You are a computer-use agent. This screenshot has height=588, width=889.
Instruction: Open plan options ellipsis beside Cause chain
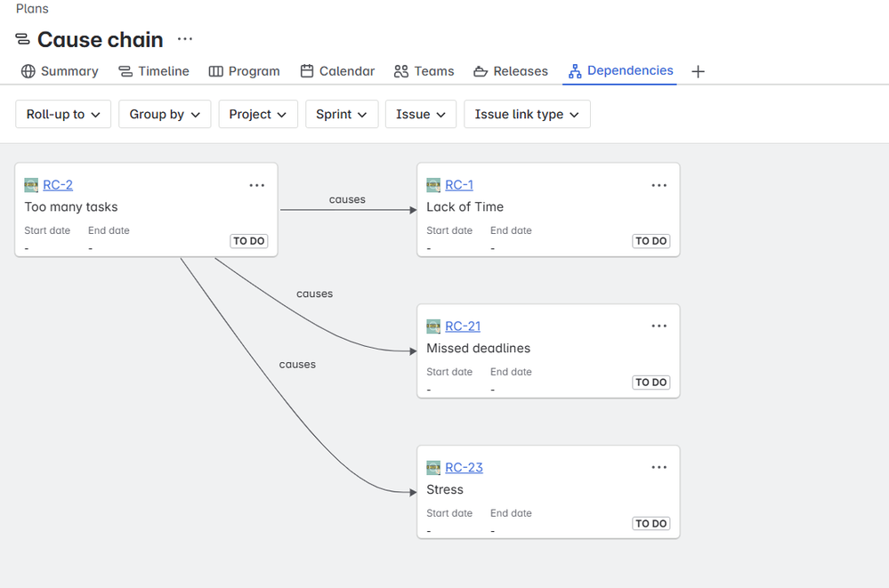point(184,40)
